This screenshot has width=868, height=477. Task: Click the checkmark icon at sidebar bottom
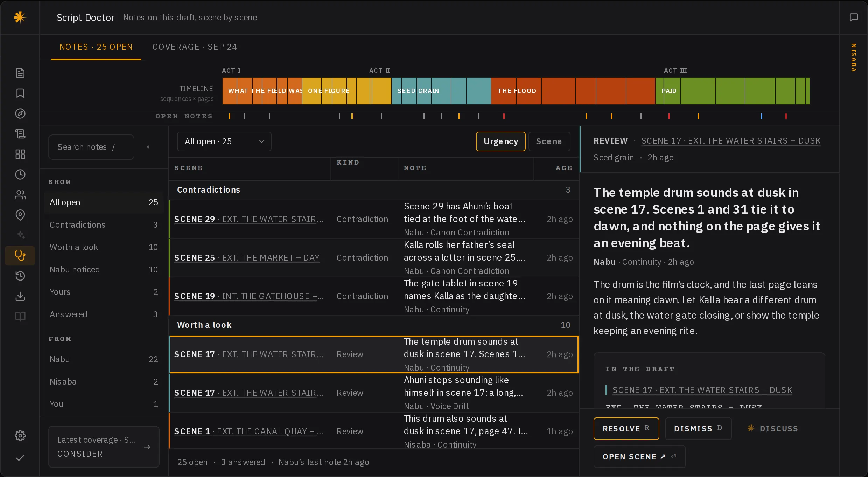tap(20, 458)
